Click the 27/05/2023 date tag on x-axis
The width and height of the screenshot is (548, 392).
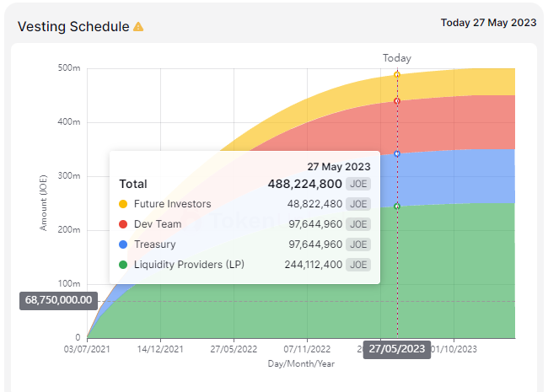pyautogui.click(x=397, y=350)
